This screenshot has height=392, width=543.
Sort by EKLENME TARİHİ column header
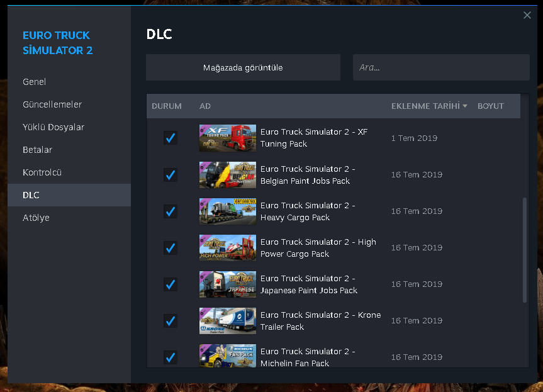pos(429,106)
